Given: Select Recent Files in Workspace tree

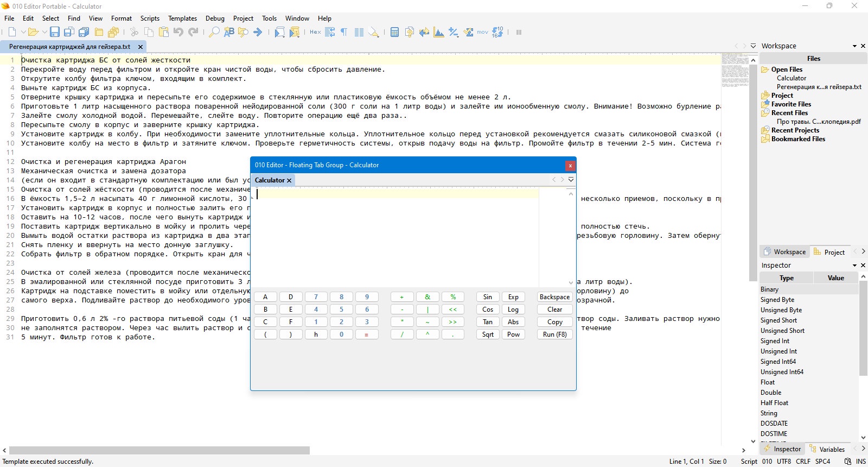Looking at the screenshot, I should click(789, 113).
